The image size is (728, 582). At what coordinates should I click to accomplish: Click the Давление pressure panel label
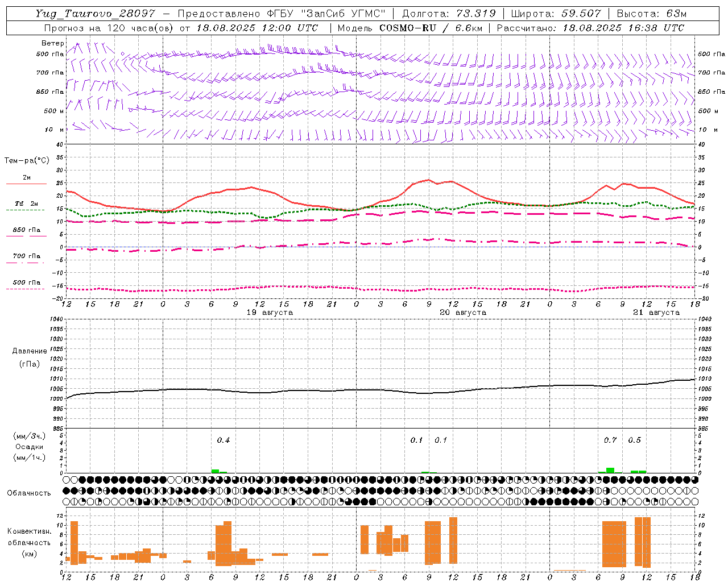30,351
